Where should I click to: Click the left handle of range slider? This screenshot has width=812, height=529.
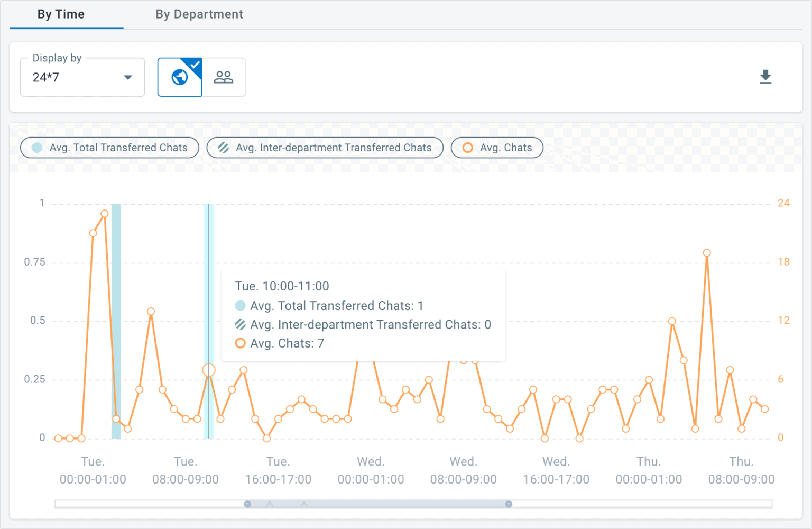pos(247,504)
